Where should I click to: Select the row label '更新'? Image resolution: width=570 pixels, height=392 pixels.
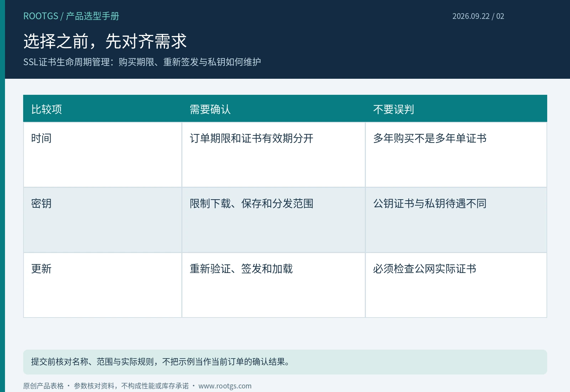coord(41,269)
